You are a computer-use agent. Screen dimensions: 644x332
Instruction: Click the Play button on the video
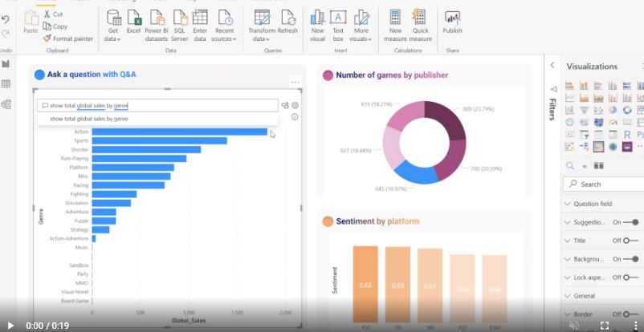(x=10, y=326)
